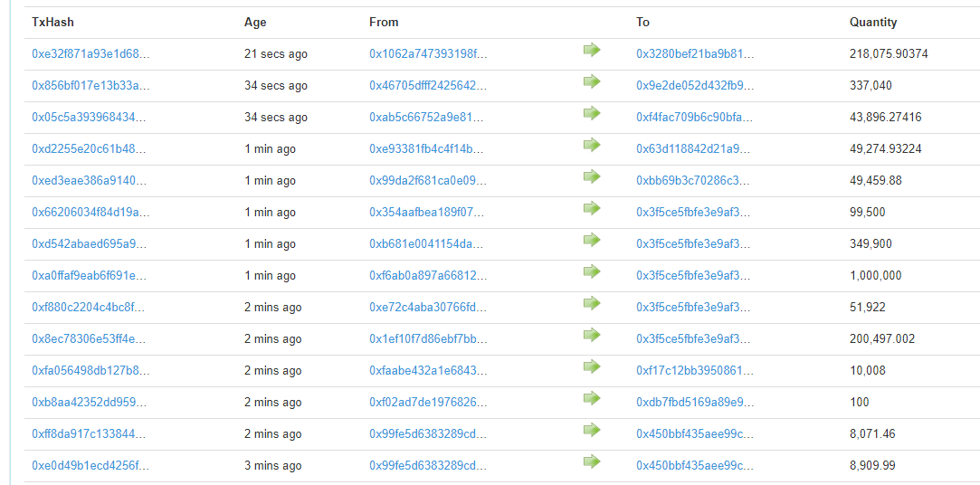980x485 pixels.
Task: Open transaction hash 0xe32f871a93e1d68
Action: pos(90,54)
